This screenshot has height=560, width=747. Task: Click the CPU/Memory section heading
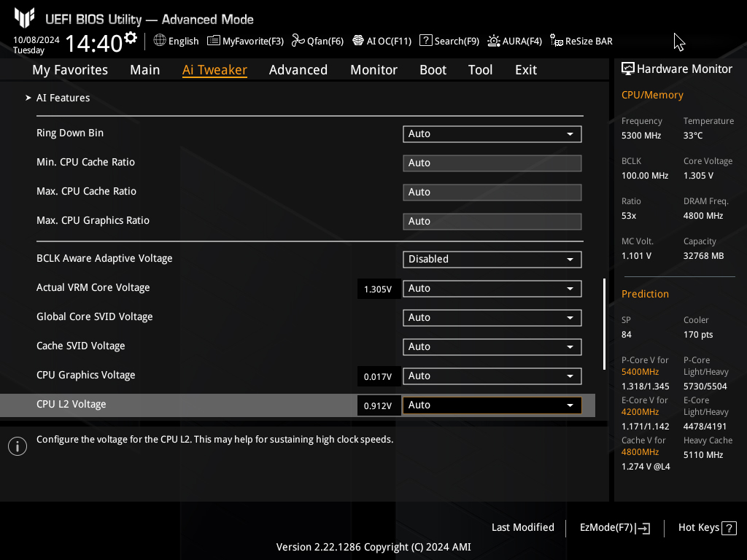pos(652,96)
